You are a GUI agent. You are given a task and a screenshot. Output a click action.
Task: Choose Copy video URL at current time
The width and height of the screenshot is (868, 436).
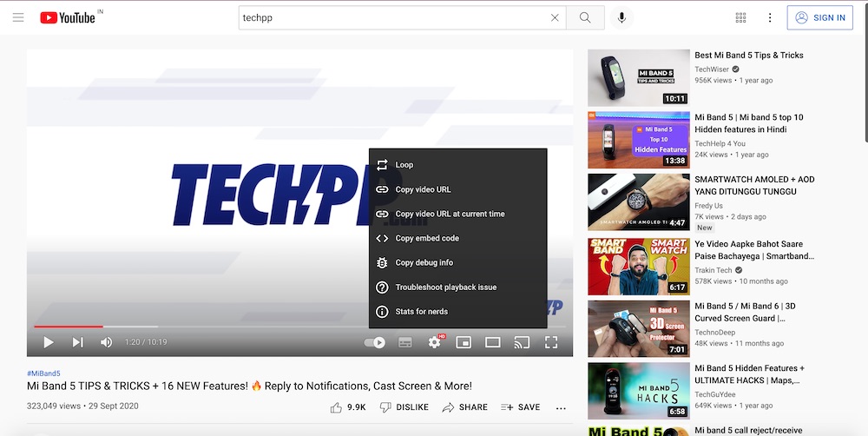pos(457,214)
